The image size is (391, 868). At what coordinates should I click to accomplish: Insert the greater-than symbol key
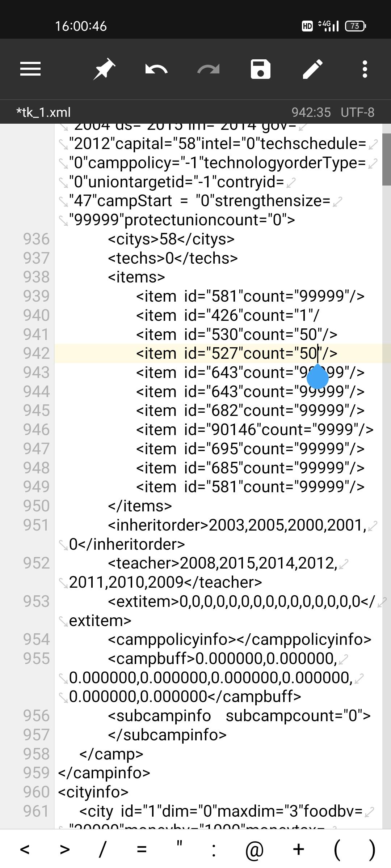pos(65,849)
